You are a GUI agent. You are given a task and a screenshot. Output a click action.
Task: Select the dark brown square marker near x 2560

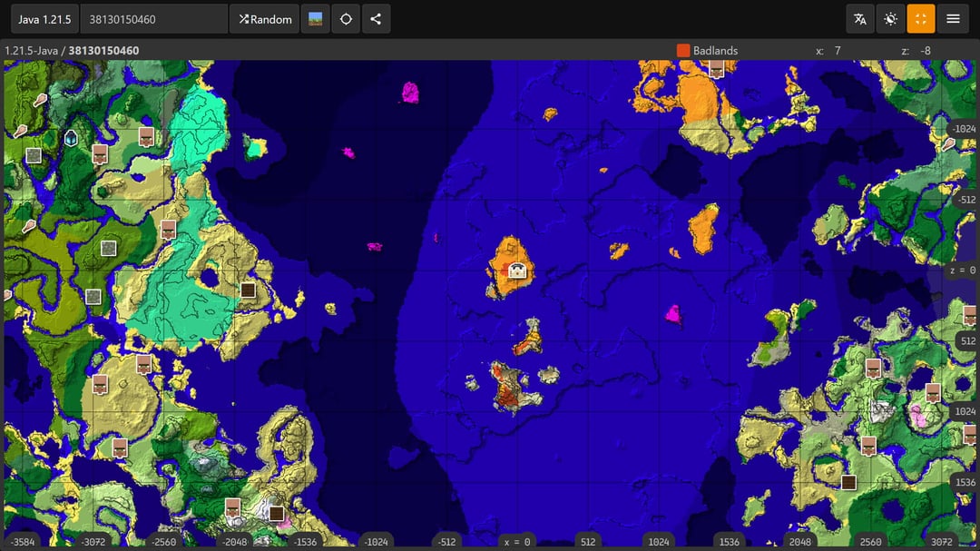(x=848, y=483)
